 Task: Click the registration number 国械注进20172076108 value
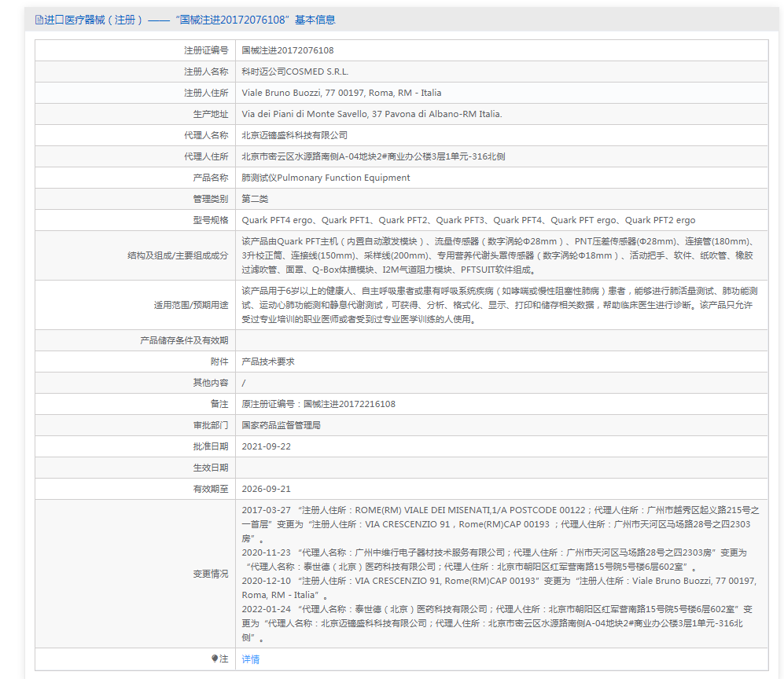[x=287, y=50]
